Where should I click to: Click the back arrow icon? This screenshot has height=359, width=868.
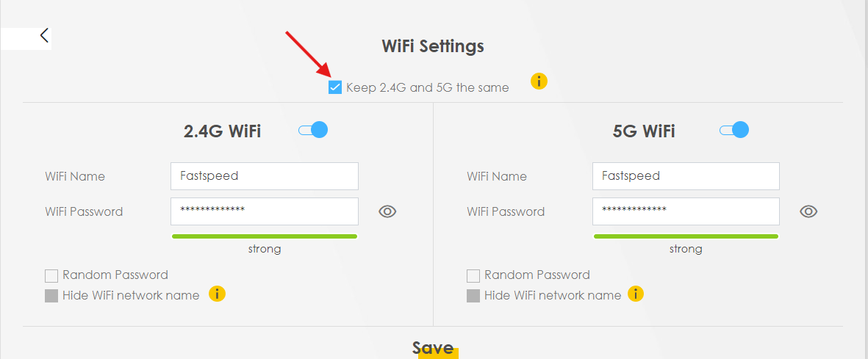[x=45, y=35]
